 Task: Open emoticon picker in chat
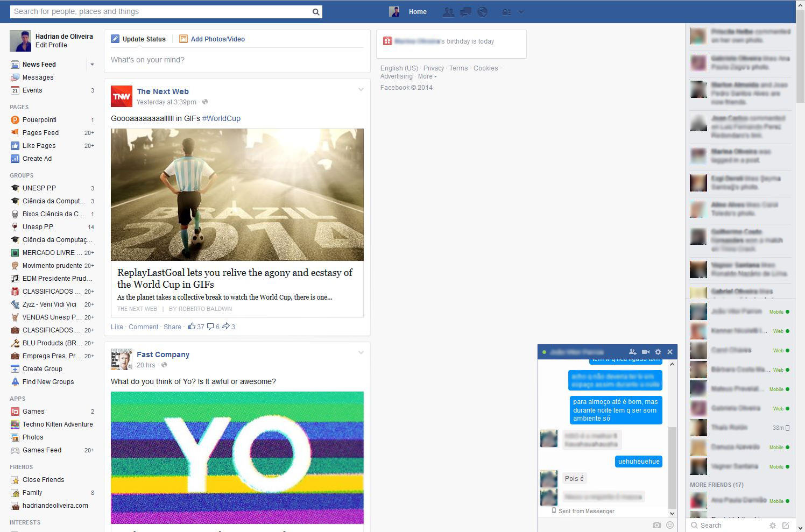[670, 525]
